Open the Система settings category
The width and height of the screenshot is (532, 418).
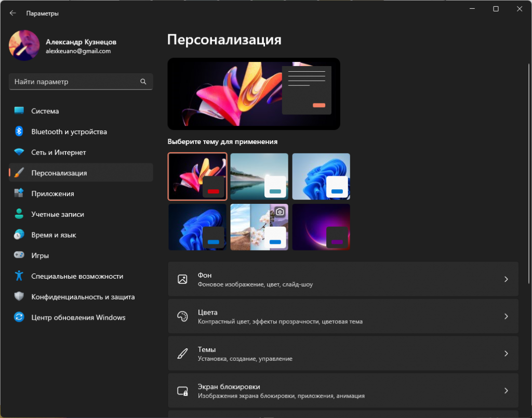(x=45, y=111)
